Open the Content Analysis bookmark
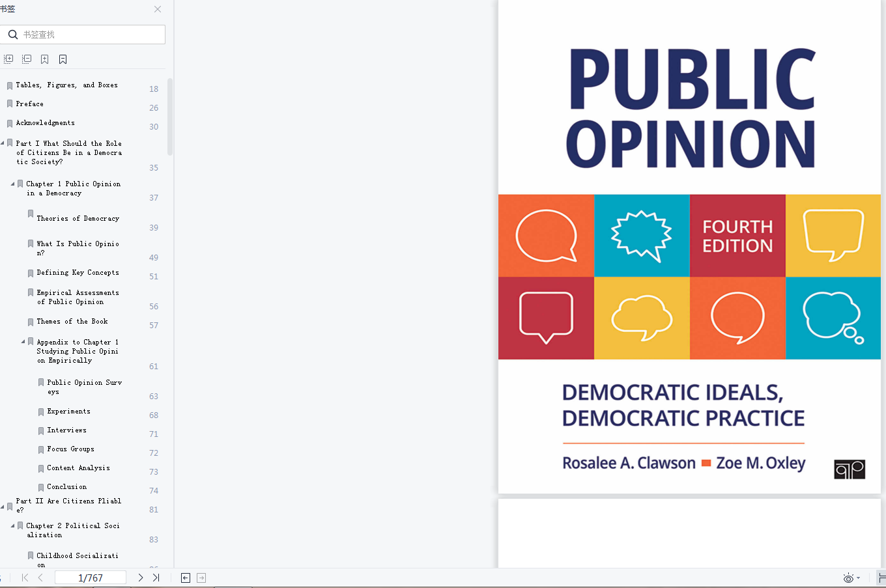886x588 pixels. pyautogui.click(x=78, y=468)
